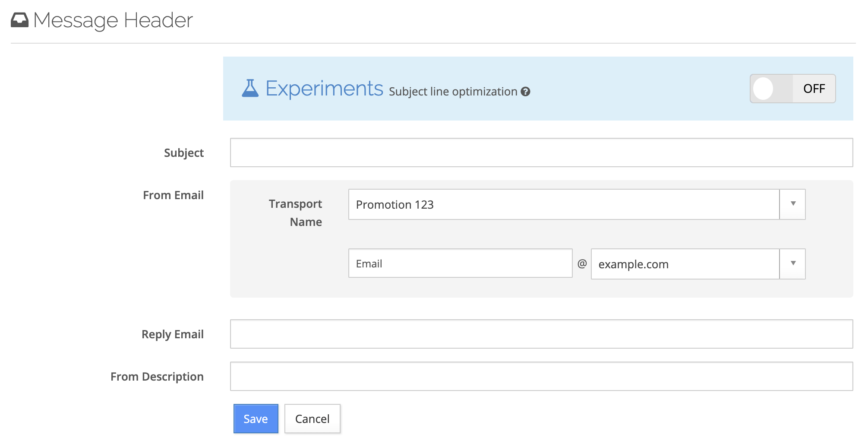This screenshot has height=448, width=868.
Task: Click the Subject line optimization label
Action: point(453,92)
